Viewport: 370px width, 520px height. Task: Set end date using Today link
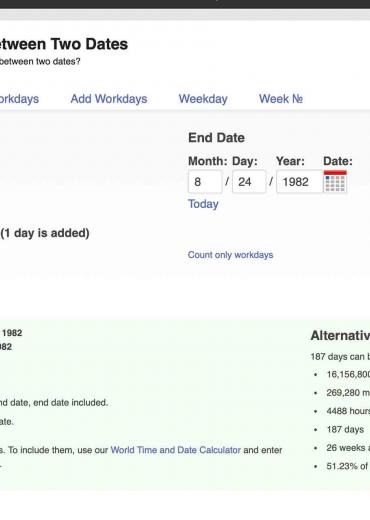coord(203,204)
